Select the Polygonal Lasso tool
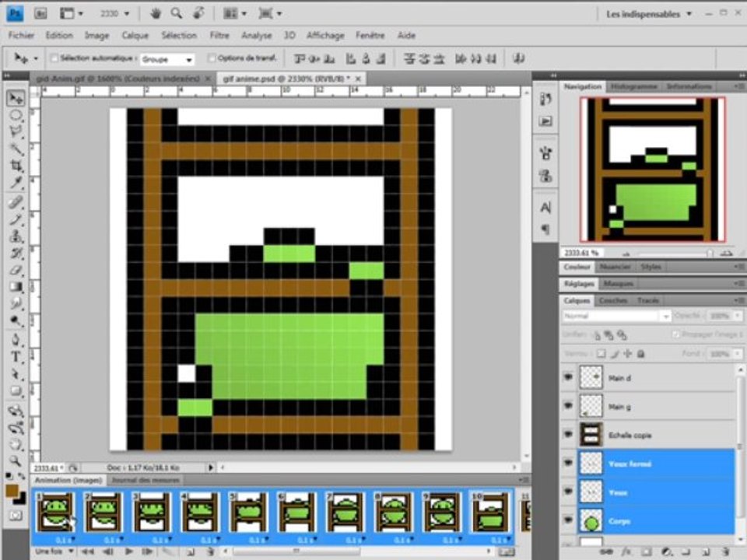 click(x=16, y=132)
